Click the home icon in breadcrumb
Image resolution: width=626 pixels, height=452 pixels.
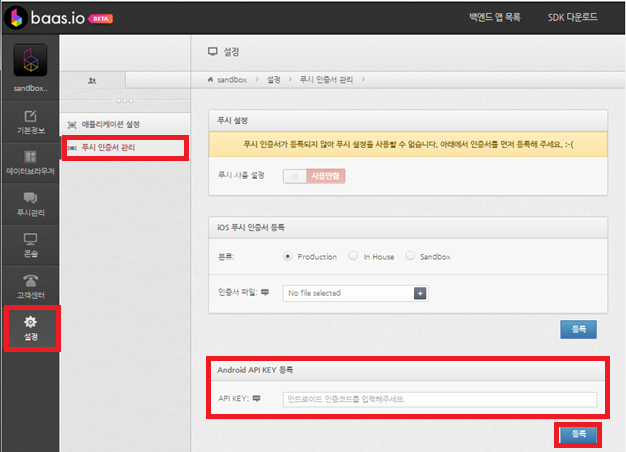[x=210, y=79]
